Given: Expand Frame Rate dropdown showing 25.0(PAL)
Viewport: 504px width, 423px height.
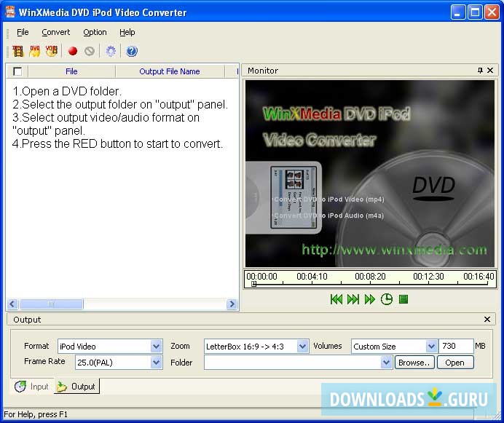Looking at the screenshot, I should click(156, 363).
